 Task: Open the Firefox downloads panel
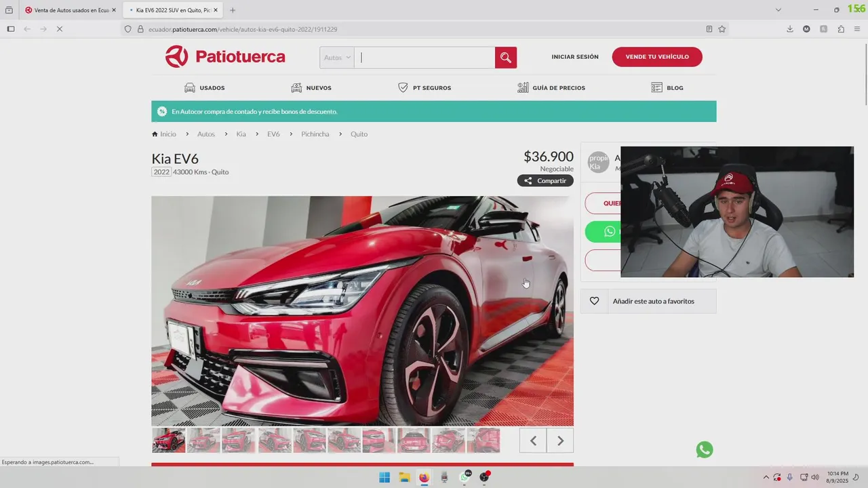790,29
